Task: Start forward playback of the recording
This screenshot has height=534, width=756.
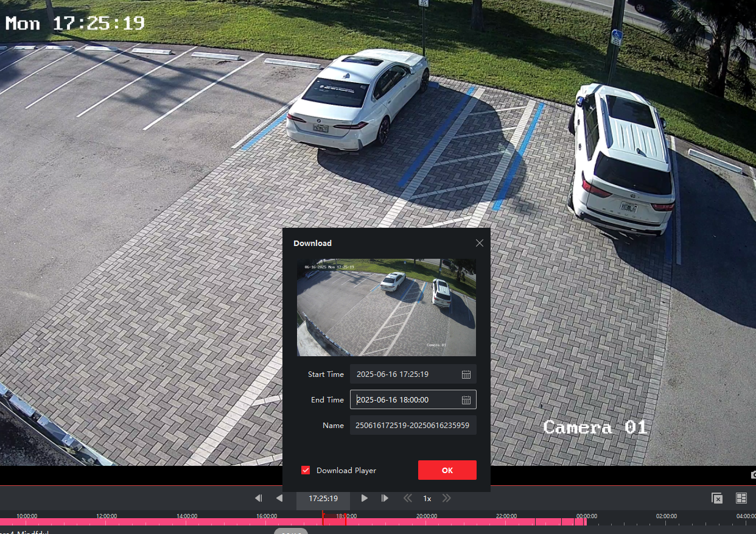Action: (364, 498)
